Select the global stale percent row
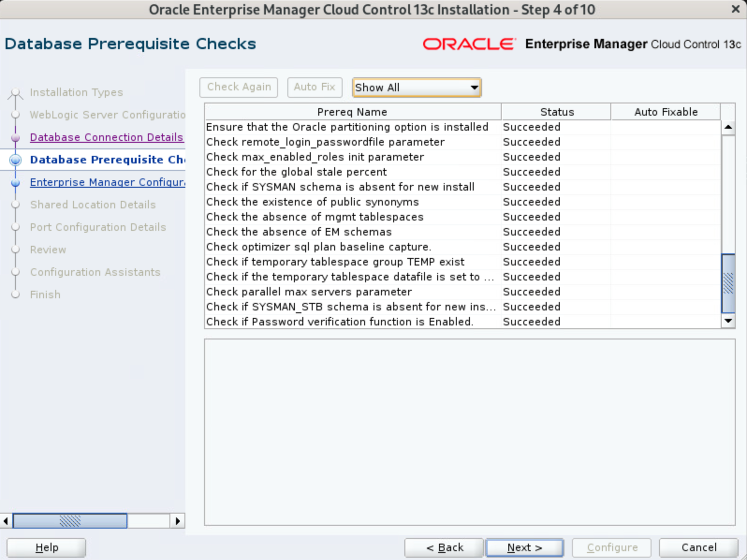The width and height of the screenshot is (747, 560). tap(462, 172)
